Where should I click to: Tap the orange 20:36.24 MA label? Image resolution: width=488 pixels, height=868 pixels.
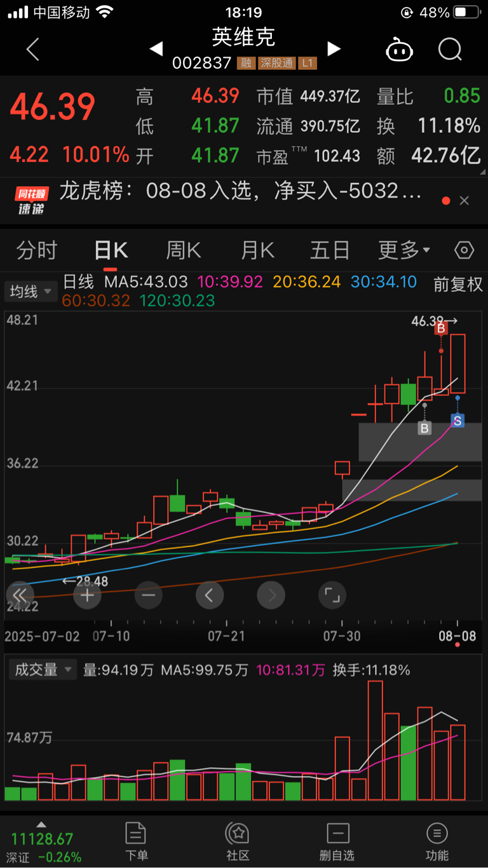pos(307,281)
